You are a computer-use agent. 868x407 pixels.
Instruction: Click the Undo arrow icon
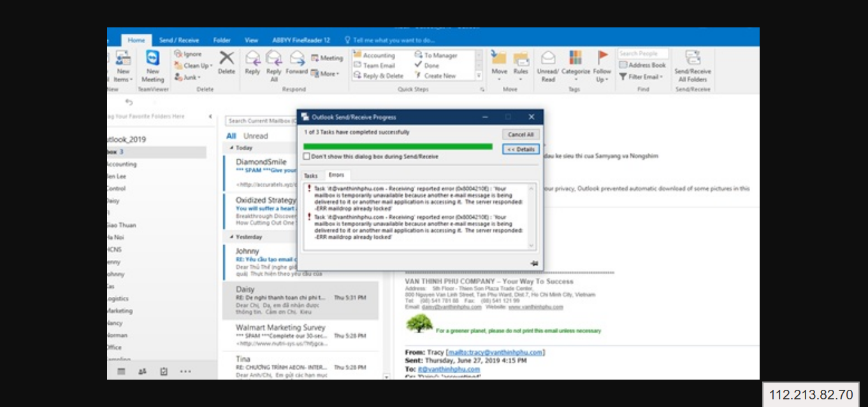[x=129, y=102]
